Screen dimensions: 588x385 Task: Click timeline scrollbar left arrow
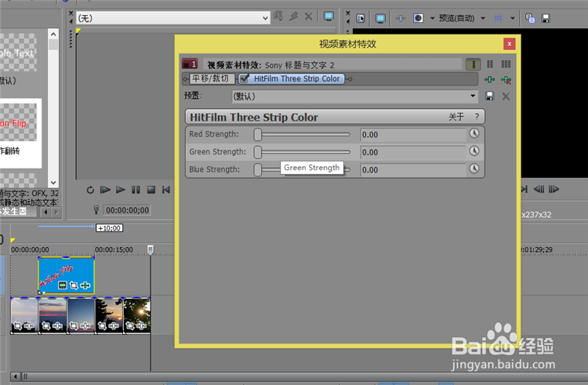(16, 376)
